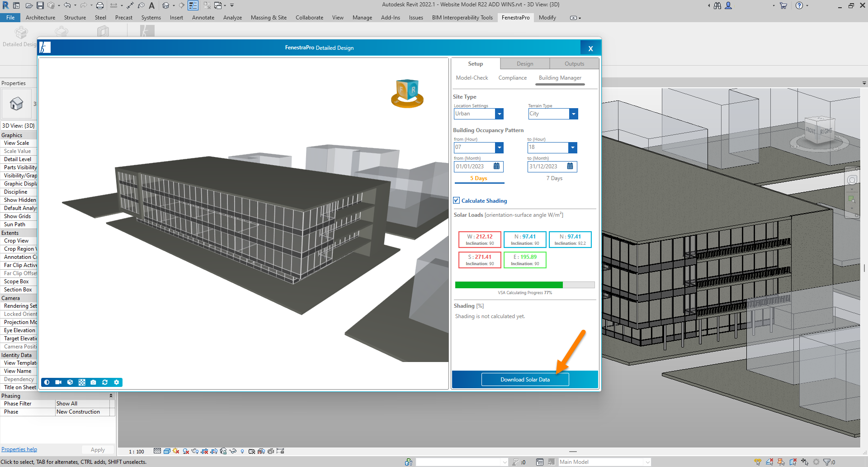Viewport: 868px width, 467px height.
Task: Open the Switch Windows icon
Action: pyautogui.click(x=218, y=5)
